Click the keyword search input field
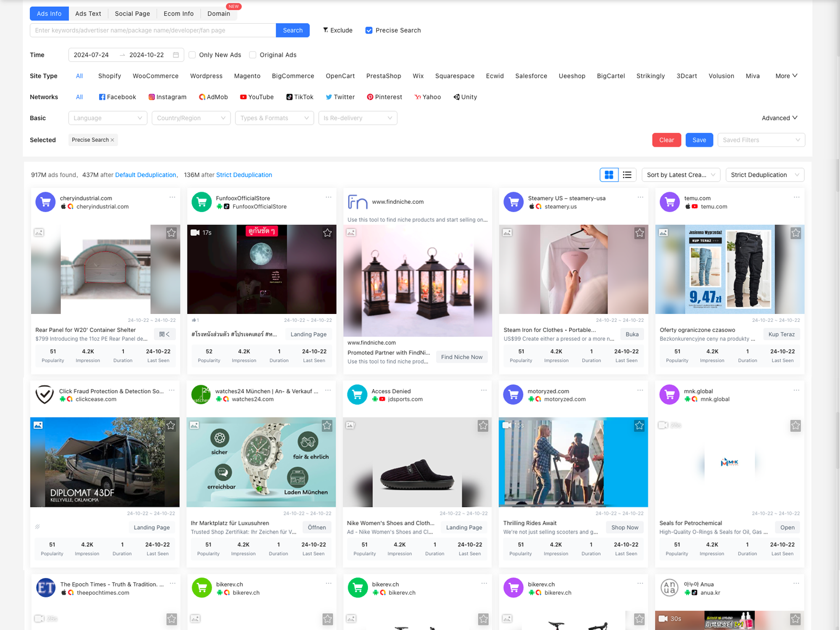 [x=153, y=30]
